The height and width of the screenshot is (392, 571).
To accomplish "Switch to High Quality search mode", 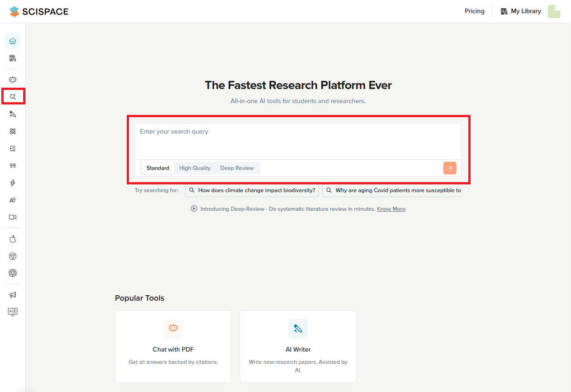I will pyautogui.click(x=195, y=168).
